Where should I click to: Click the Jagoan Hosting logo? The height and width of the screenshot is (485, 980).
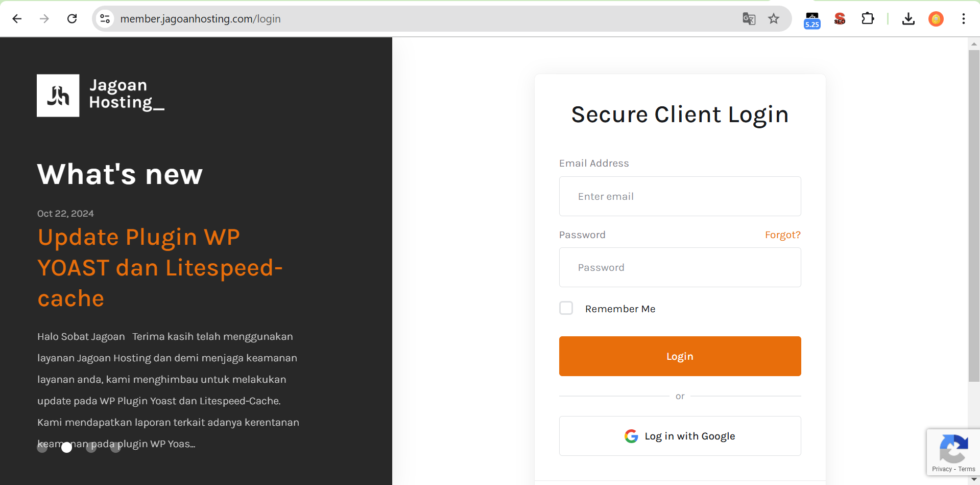[x=57, y=95]
